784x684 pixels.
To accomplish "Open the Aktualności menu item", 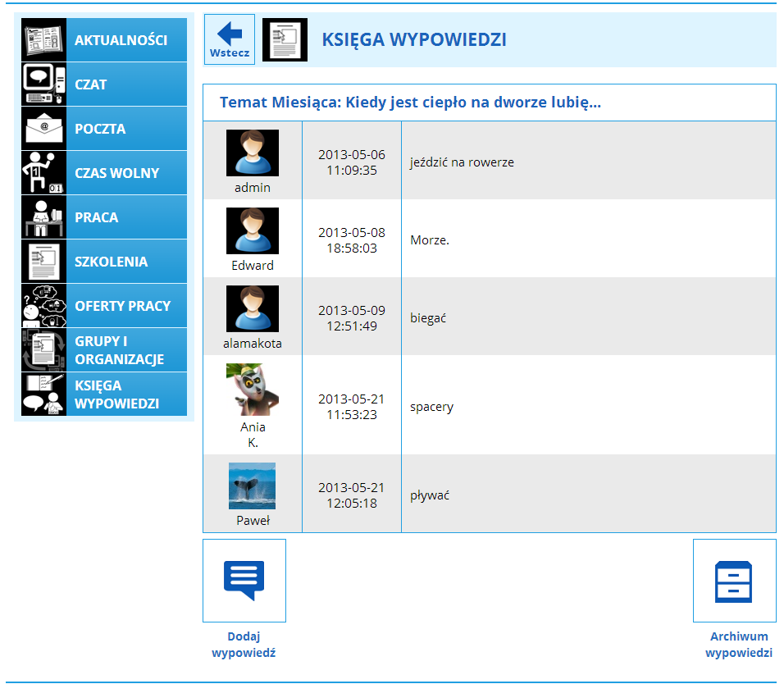I will click(x=104, y=40).
